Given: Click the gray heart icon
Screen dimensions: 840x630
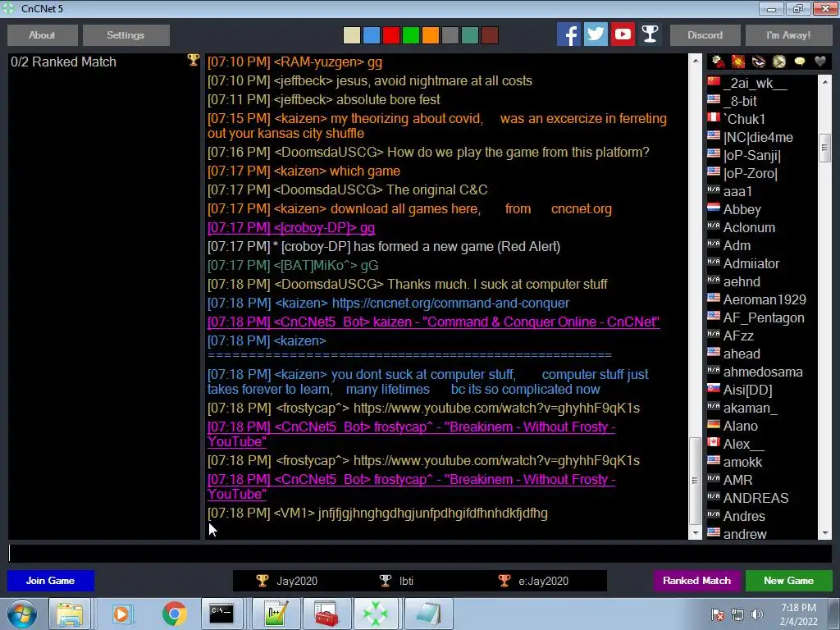Looking at the screenshot, I should [820, 62].
